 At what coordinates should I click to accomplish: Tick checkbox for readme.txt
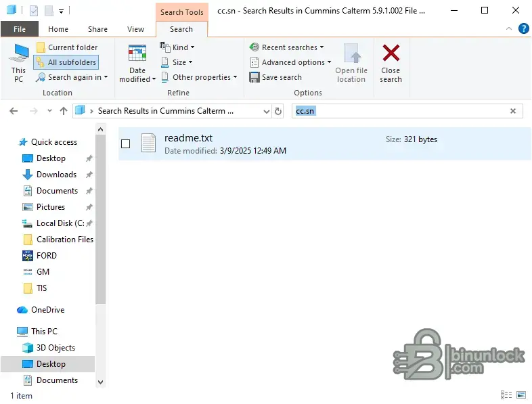[125, 144]
